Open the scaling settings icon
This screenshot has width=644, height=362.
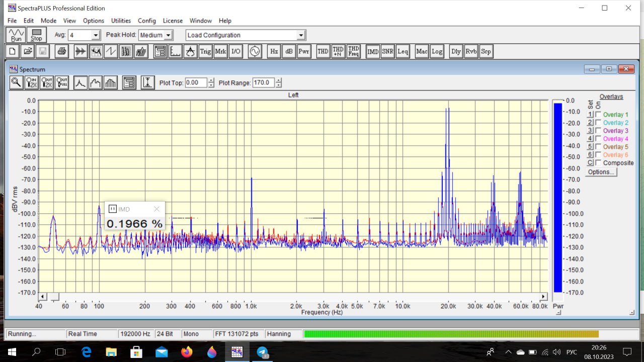click(175, 51)
